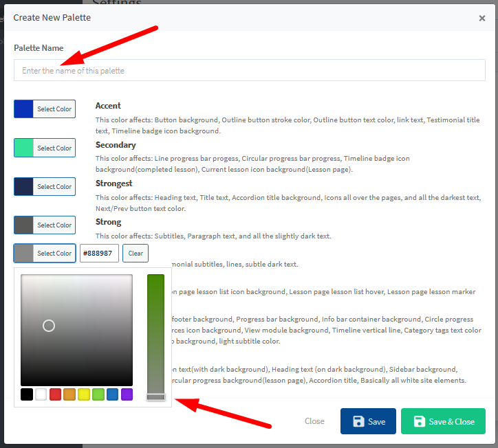Pick the red preset color
The image size is (498, 448).
55,394
